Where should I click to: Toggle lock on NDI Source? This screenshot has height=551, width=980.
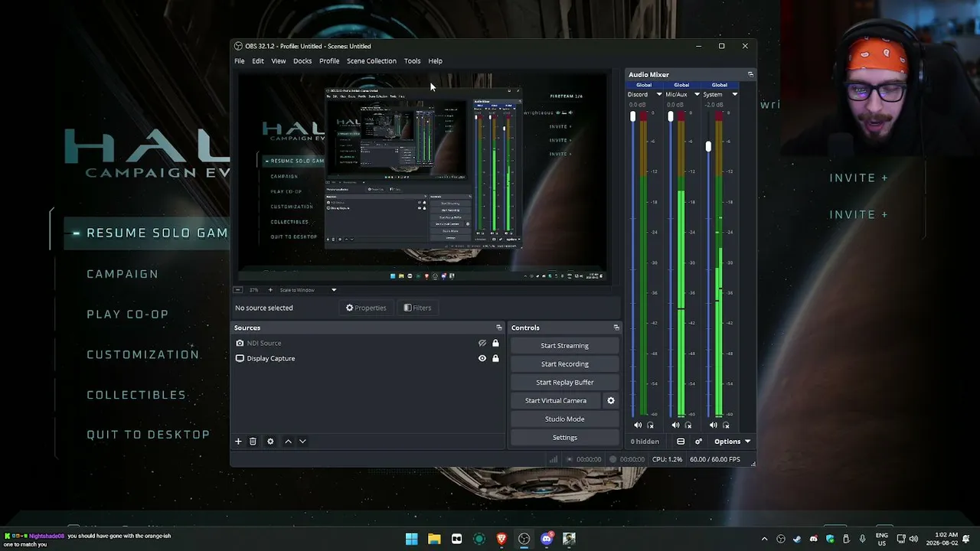(495, 344)
